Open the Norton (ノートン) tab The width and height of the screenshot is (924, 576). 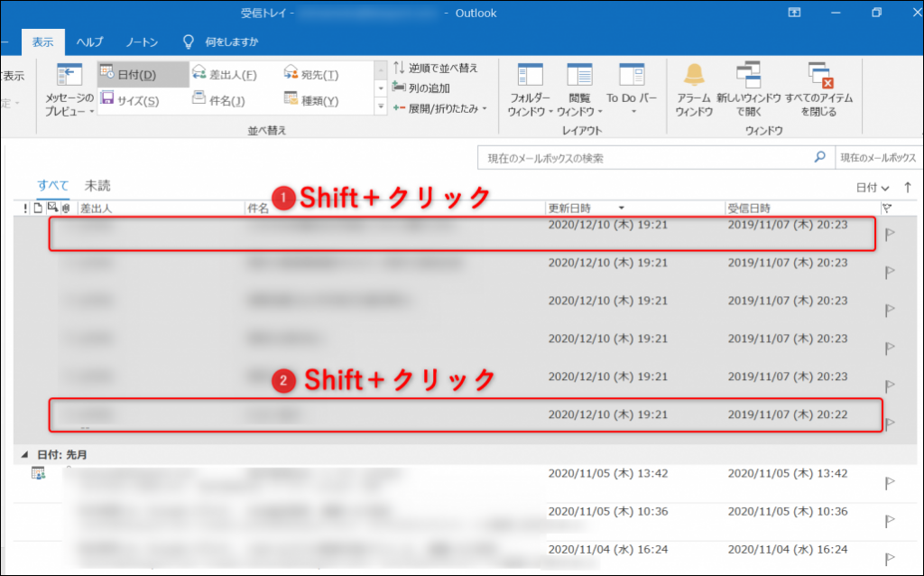(x=142, y=42)
